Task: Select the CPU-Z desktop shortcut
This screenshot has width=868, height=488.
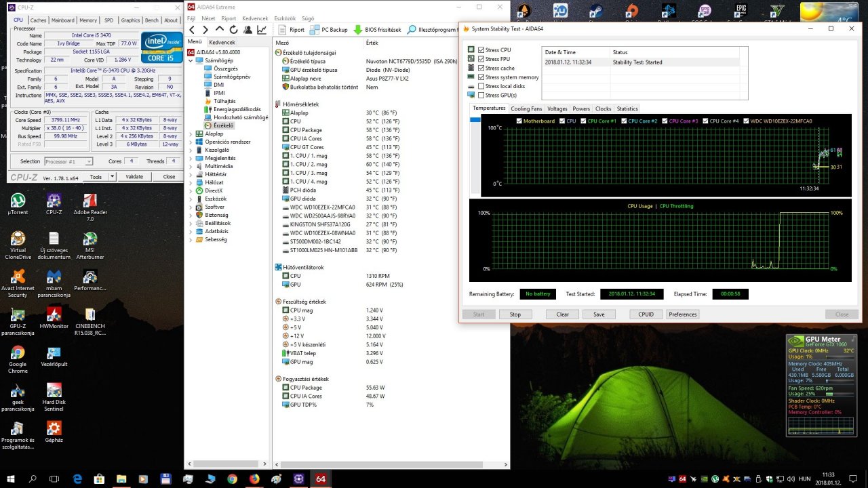Action: 54,205
